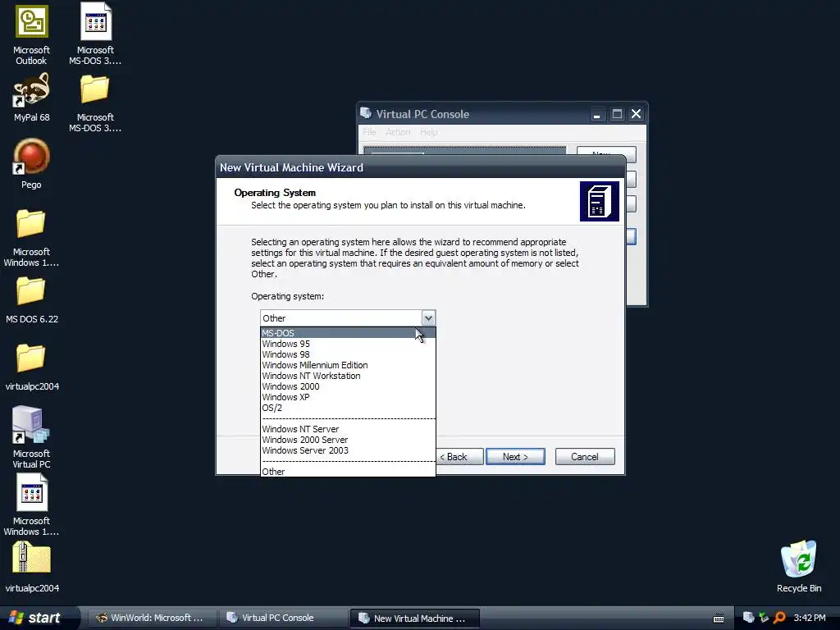Open Action menu in Virtual PC Console
Viewport: 840px width, 630px height.
click(398, 132)
